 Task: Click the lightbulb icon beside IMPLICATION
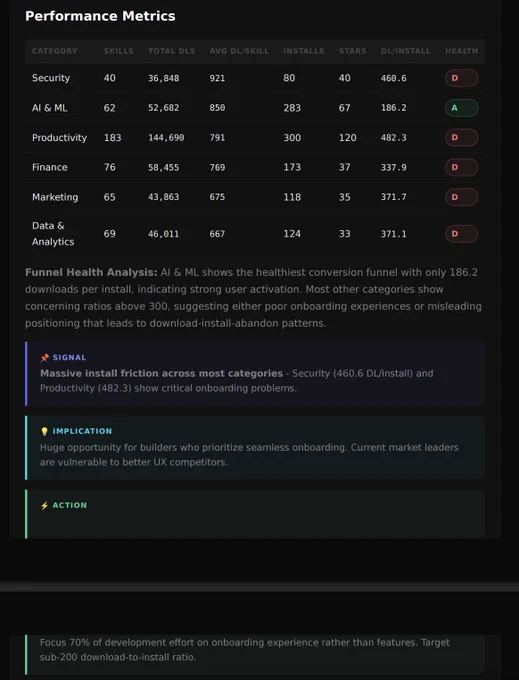tap(44, 432)
